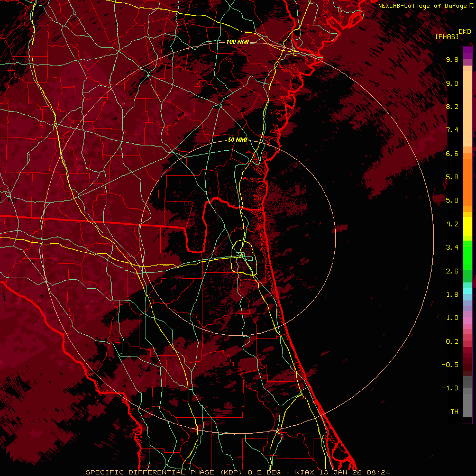Click the 0.2 legend value

coord(452,342)
